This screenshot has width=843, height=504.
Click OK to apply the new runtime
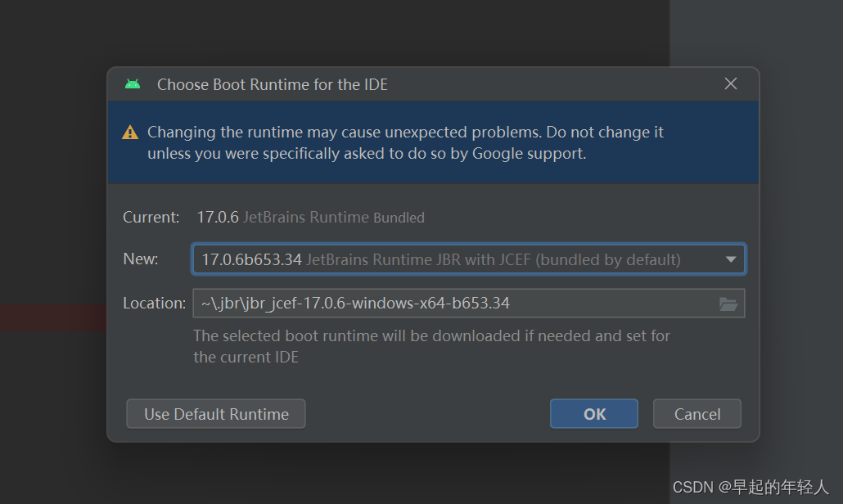(x=593, y=413)
